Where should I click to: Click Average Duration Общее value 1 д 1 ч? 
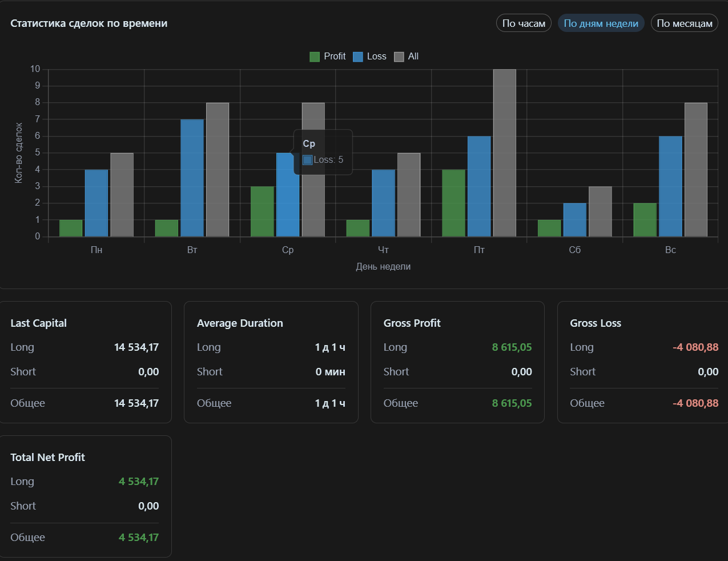330,403
